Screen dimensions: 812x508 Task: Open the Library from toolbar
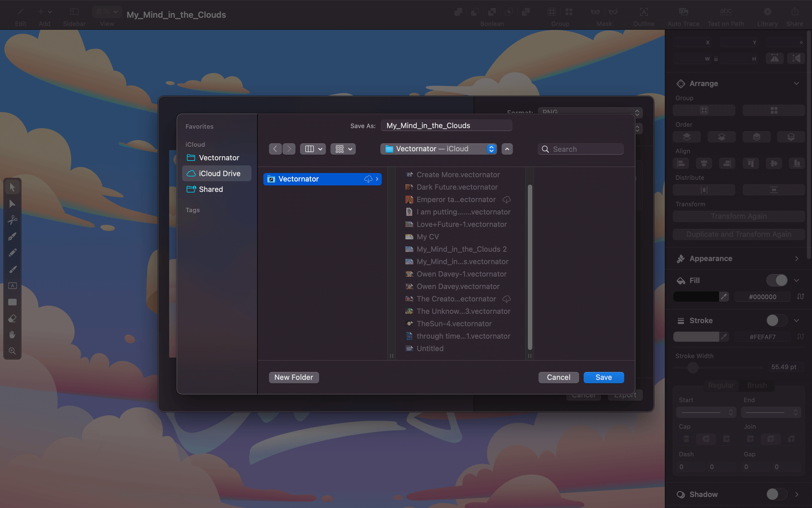pyautogui.click(x=767, y=12)
